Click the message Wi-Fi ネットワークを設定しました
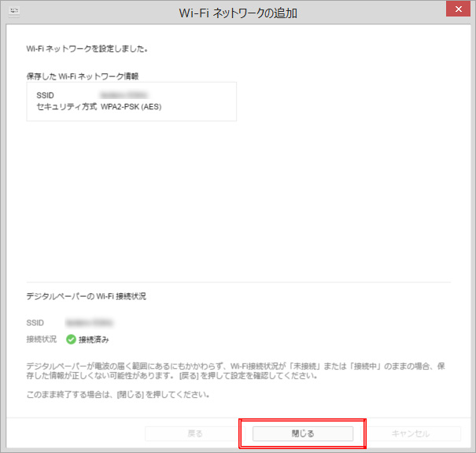This screenshot has height=453, width=476. tap(87, 49)
